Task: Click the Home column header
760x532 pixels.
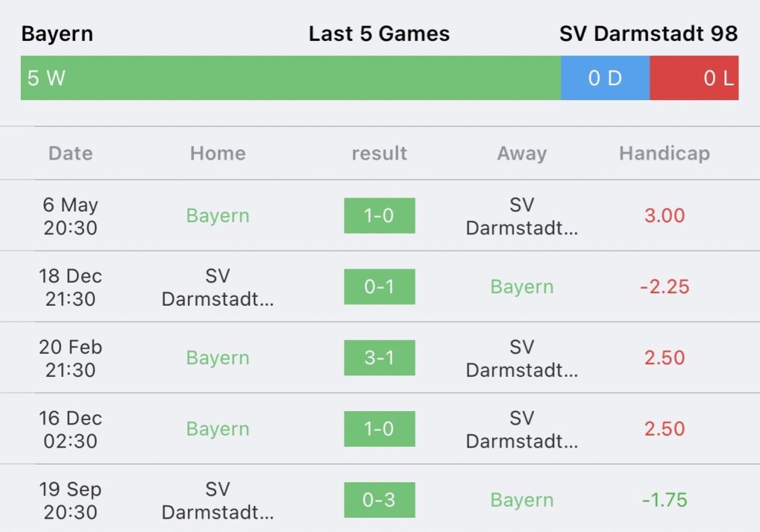Action: (217, 153)
